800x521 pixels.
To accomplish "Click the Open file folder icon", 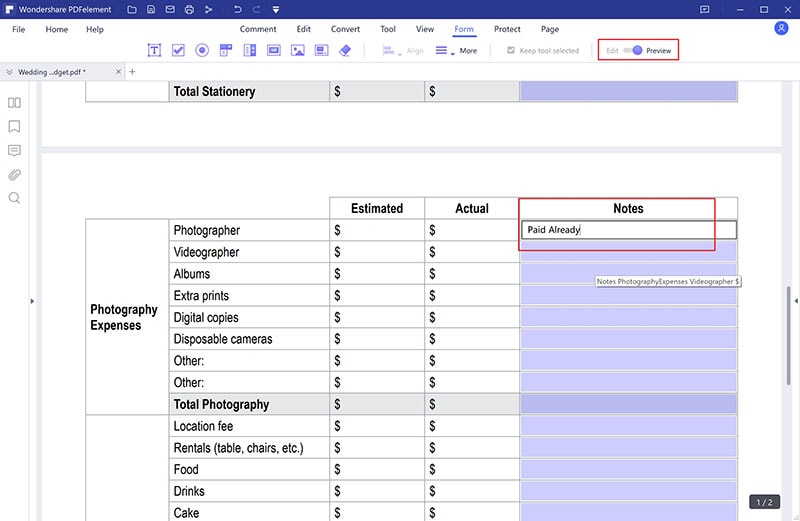I will [132, 9].
